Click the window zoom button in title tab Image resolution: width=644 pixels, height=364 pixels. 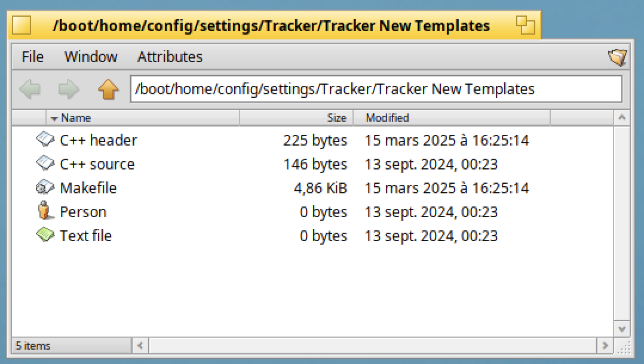[x=525, y=26]
